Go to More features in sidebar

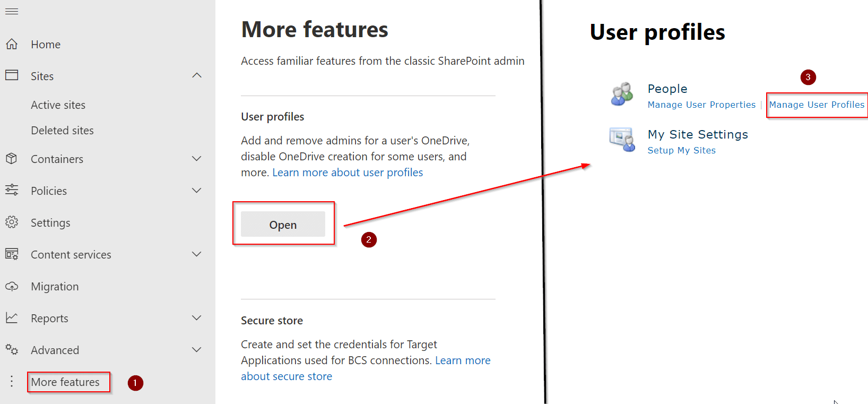(65, 382)
